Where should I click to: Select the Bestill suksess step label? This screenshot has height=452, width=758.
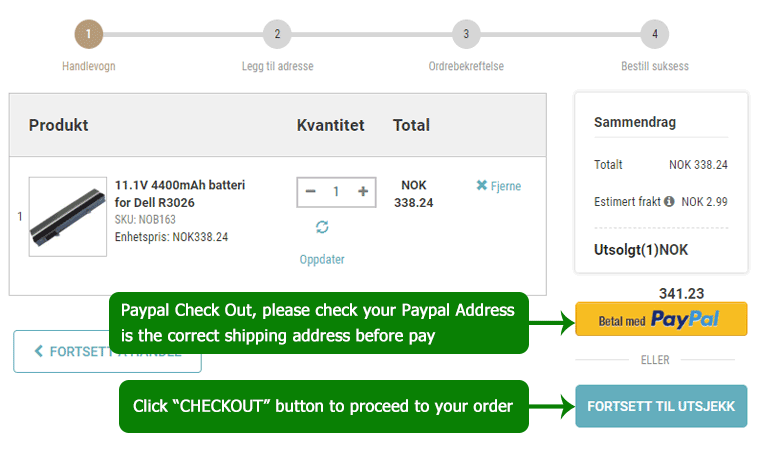[655, 67]
